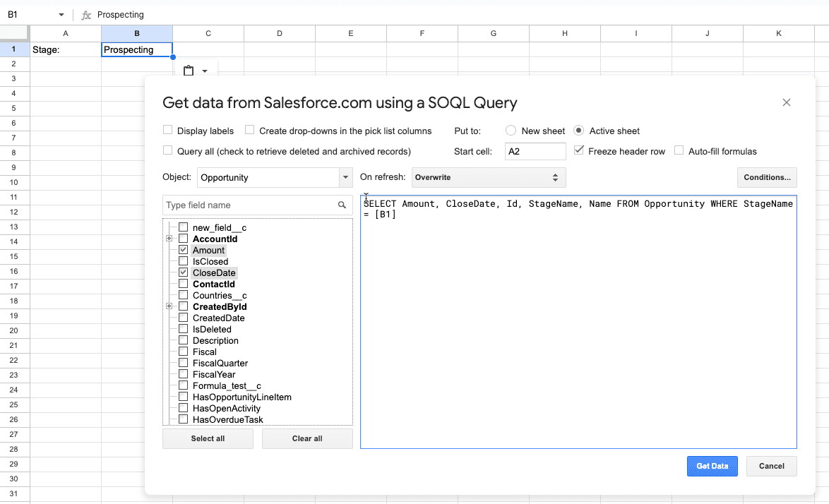
Task: Click the Start cell input field
Action: [535, 151]
